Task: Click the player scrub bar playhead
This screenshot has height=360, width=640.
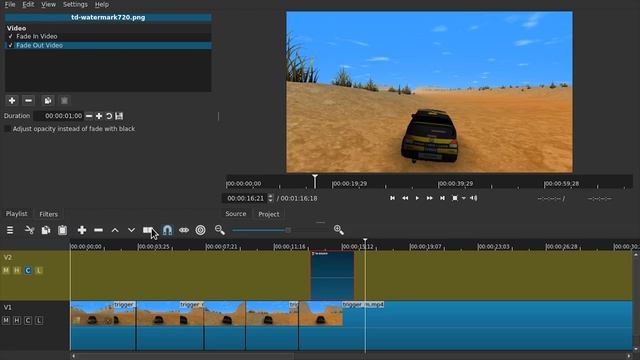Action: coord(315,180)
